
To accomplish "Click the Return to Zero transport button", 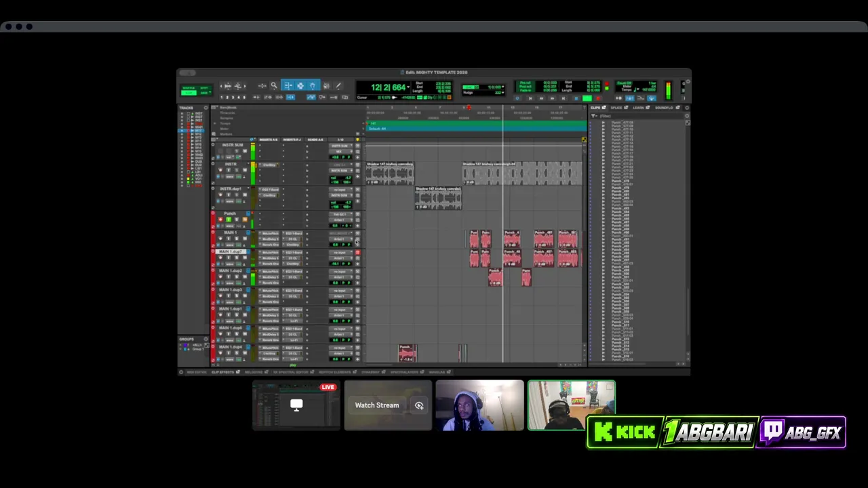I will click(530, 98).
